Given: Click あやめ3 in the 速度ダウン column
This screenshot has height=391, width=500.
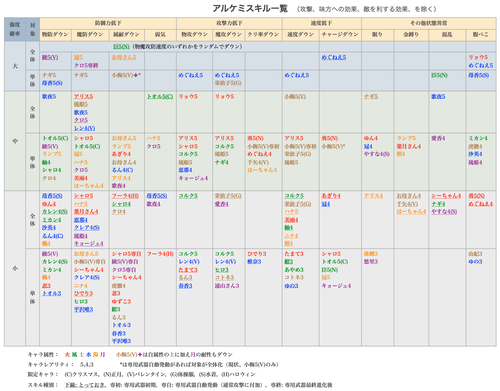Looking at the screenshot, I should pyautogui.click(x=294, y=270).
